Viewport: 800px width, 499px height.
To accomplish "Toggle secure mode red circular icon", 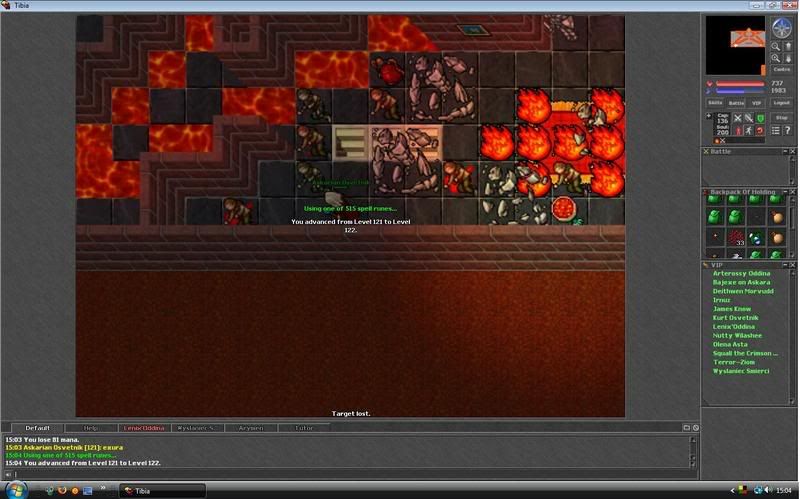I will (760, 131).
